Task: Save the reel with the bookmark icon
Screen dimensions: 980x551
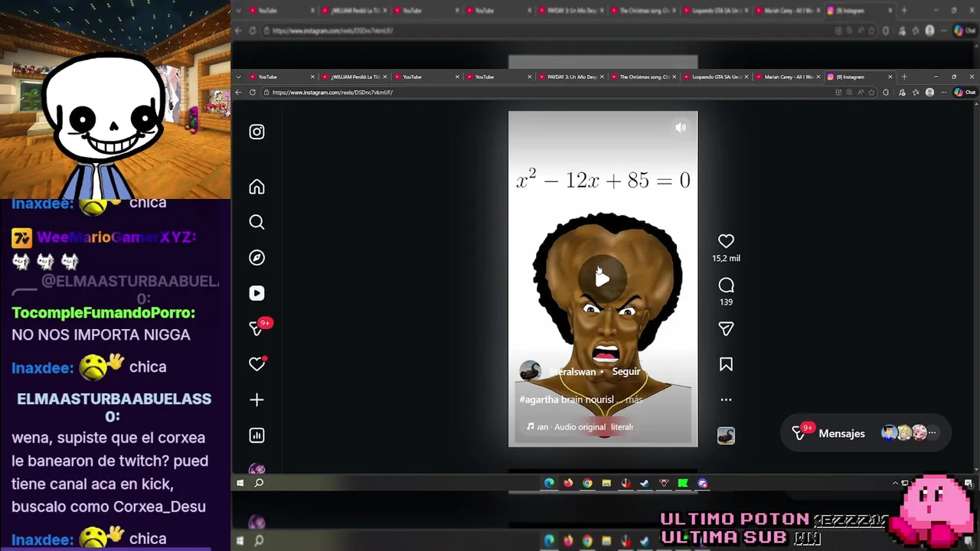Action: click(726, 364)
